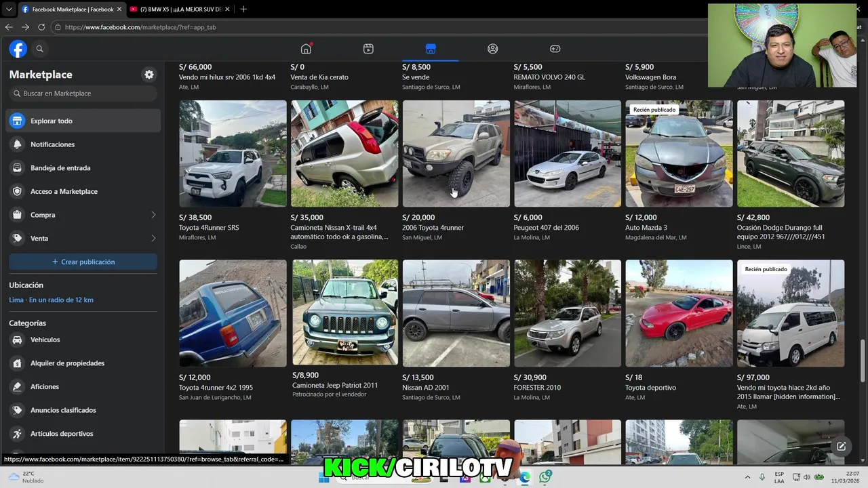Open the Facebook search magnifier icon
The image size is (868, 488).
coord(39,49)
